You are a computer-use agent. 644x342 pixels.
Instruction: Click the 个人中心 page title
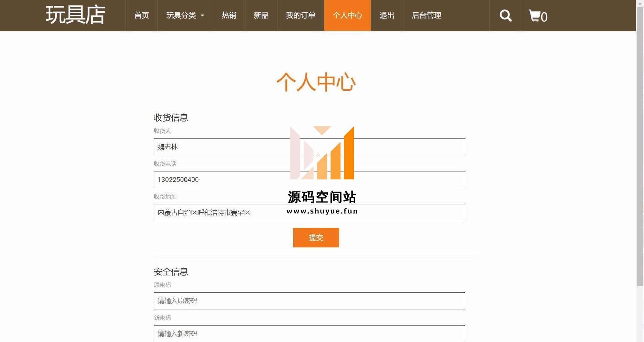click(x=316, y=82)
